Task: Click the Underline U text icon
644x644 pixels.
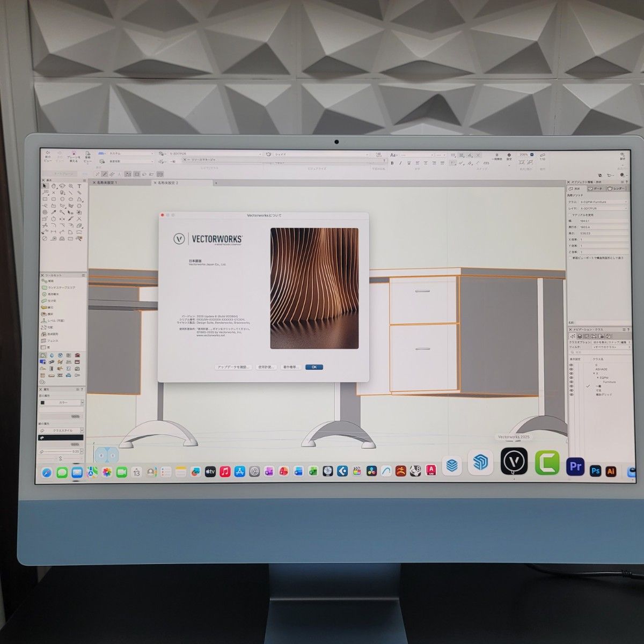Action: point(408,163)
